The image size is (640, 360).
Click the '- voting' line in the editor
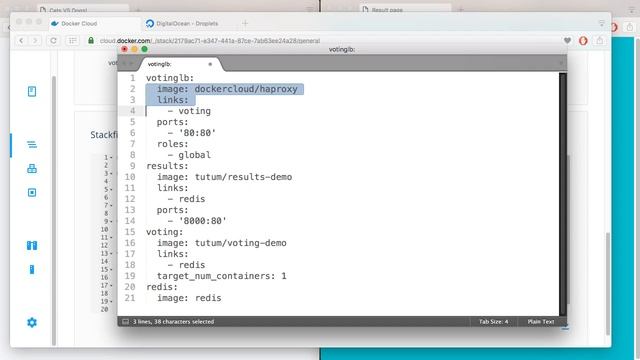pos(189,111)
